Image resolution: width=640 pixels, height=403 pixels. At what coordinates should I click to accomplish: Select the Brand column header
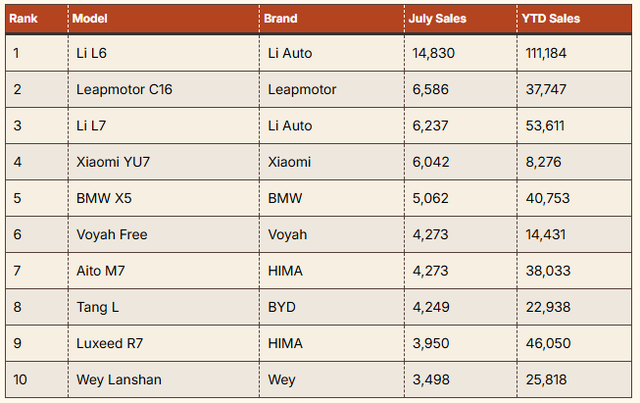281,19
